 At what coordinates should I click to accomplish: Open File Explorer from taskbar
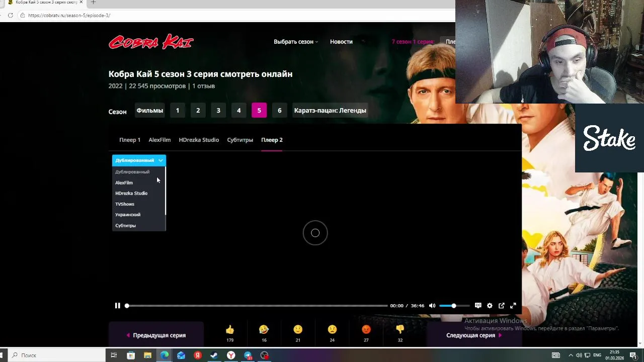(147, 355)
